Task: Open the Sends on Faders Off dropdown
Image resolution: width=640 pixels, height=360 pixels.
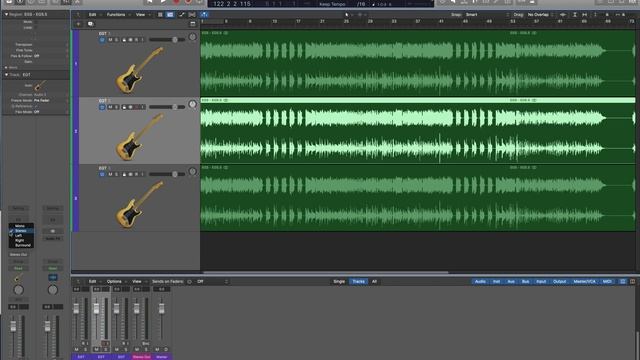Action: tap(212, 282)
